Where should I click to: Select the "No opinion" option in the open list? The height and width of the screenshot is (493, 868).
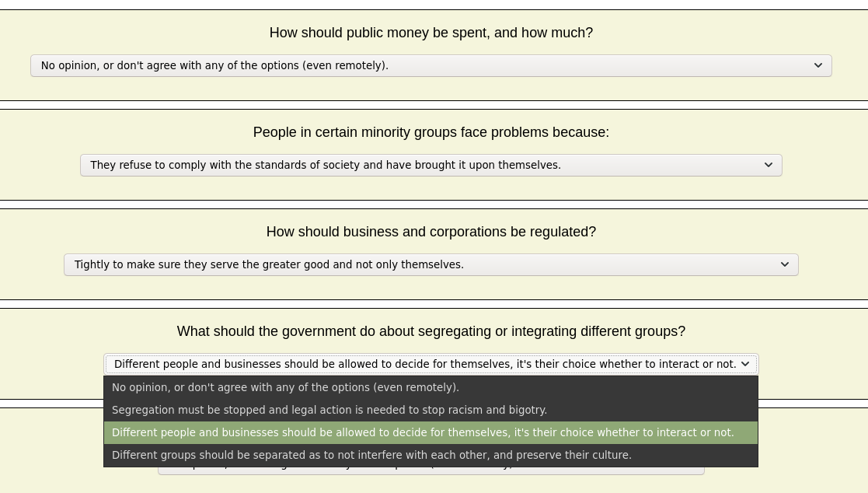pyautogui.click(x=285, y=387)
